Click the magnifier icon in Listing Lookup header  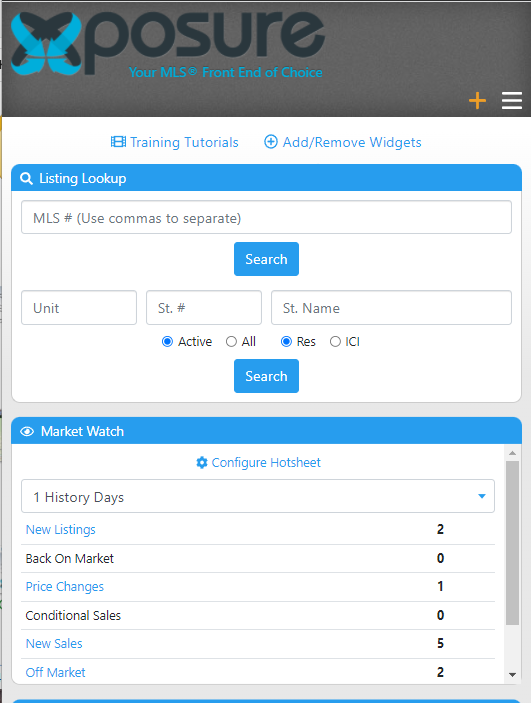pos(26,178)
